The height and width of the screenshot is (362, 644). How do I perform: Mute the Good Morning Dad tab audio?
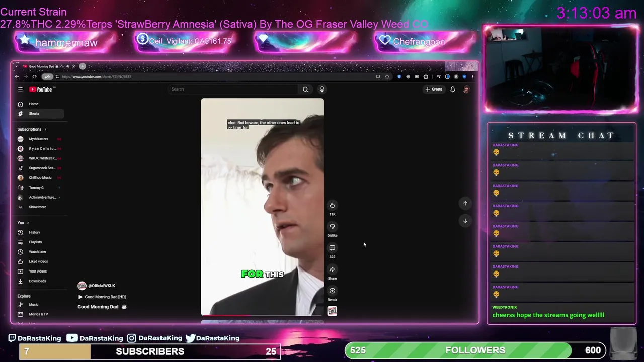pos(67,66)
